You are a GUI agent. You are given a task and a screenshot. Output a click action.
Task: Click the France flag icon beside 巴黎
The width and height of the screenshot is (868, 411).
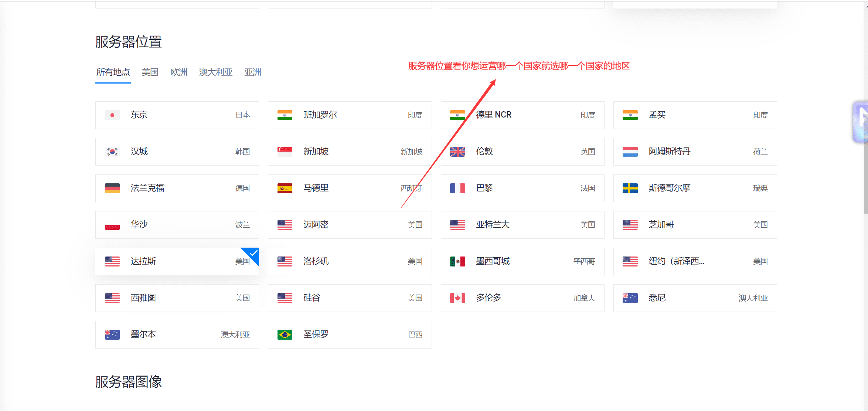click(x=457, y=188)
